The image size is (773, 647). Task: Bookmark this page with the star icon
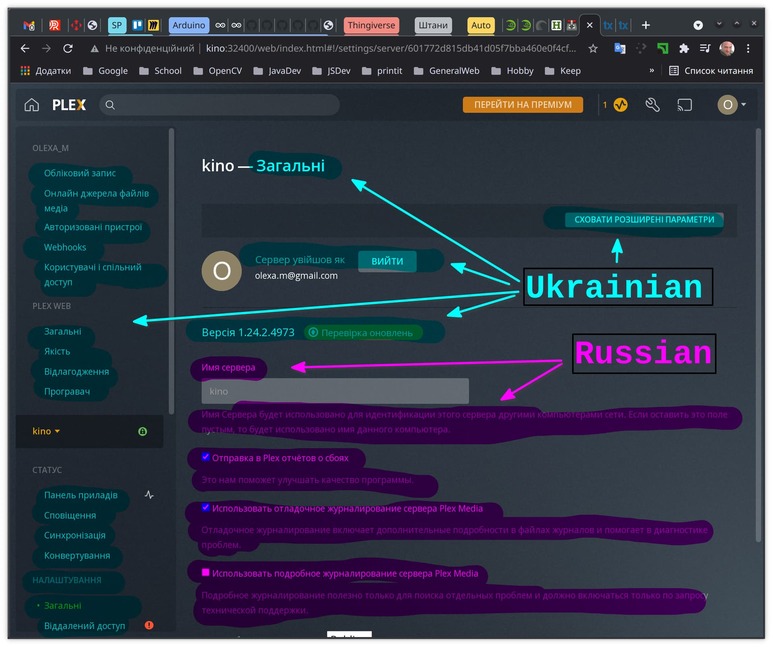(x=593, y=48)
